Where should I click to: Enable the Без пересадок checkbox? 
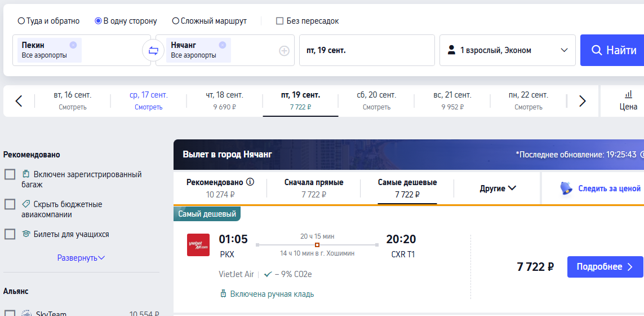(279, 21)
